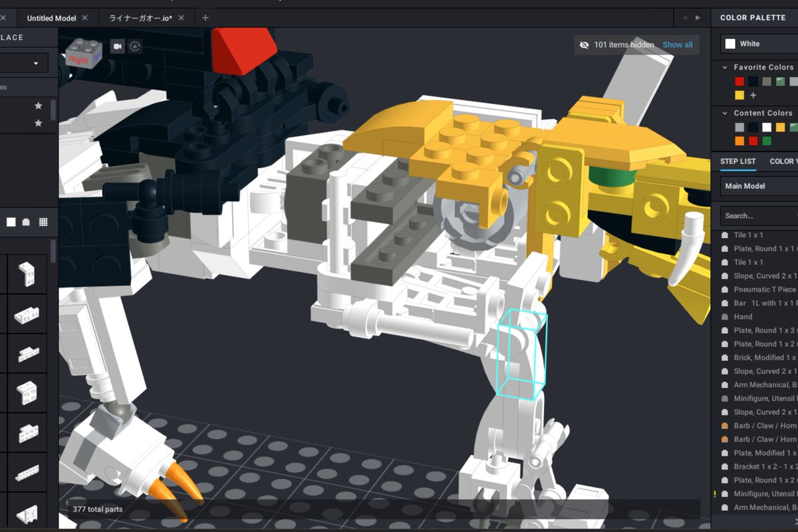Pick the dark gray swatch in Favorite Colors
Image resolution: width=798 pixels, height=532 pixels.
[x=767, y=82]
